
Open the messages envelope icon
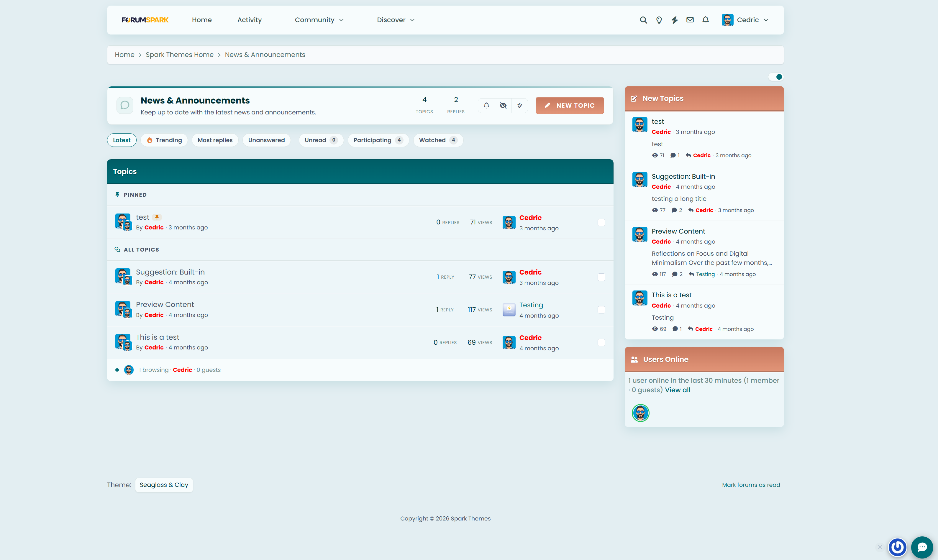(690, 20)
